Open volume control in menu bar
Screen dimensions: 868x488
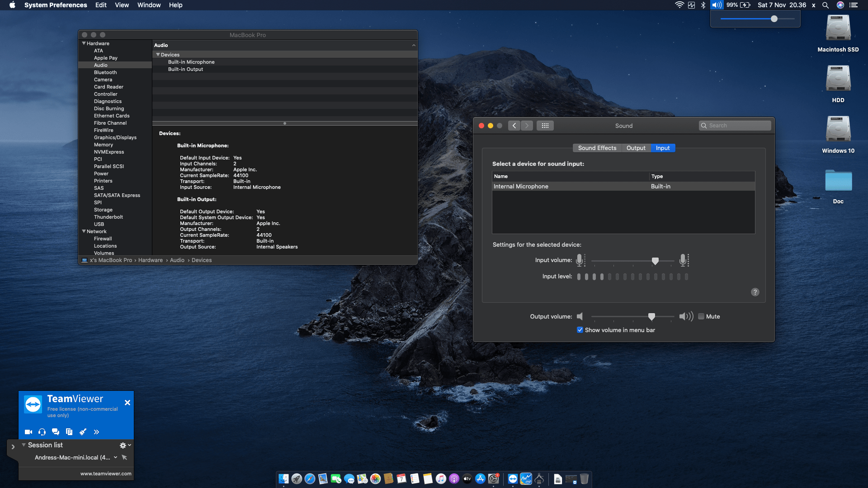pos(717,5)
